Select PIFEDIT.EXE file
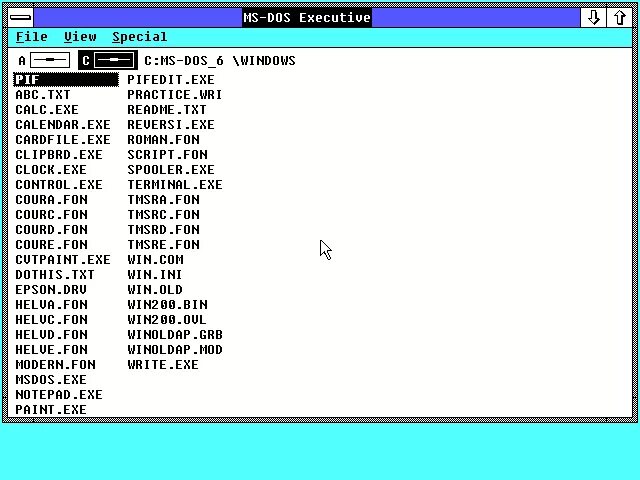The image size is (640, 480). pyautogui.click(x=171, y=80)
